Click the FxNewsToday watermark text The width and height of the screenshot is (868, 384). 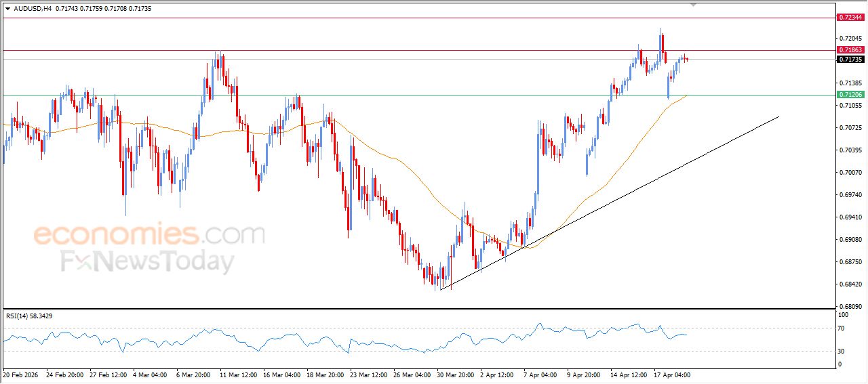click(x=148, y=261)
